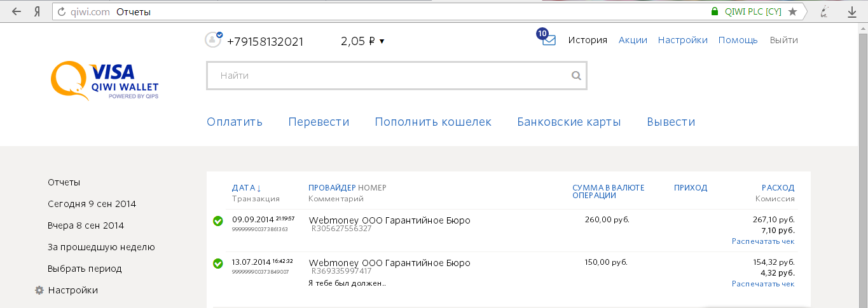868x308 pixels.
Task: Select Сегодня 9 сен 2014 report
Action: coord(92,204)
